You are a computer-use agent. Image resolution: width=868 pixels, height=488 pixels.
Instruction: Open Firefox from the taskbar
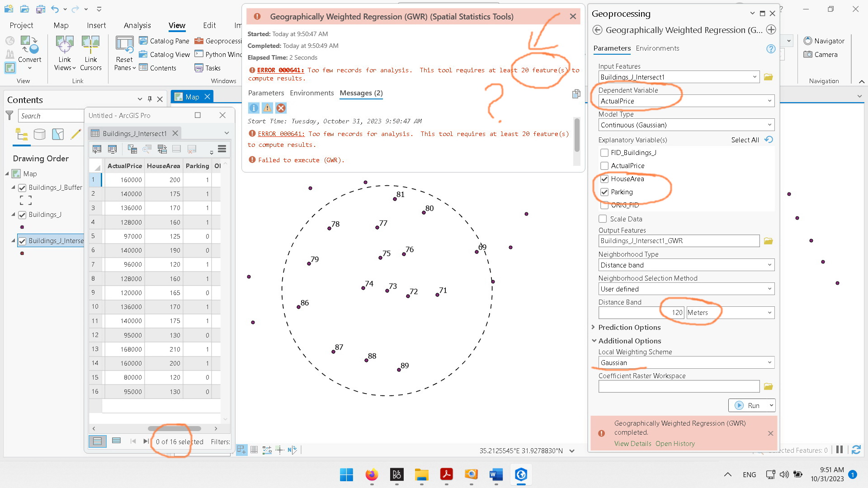pos(372,474)
